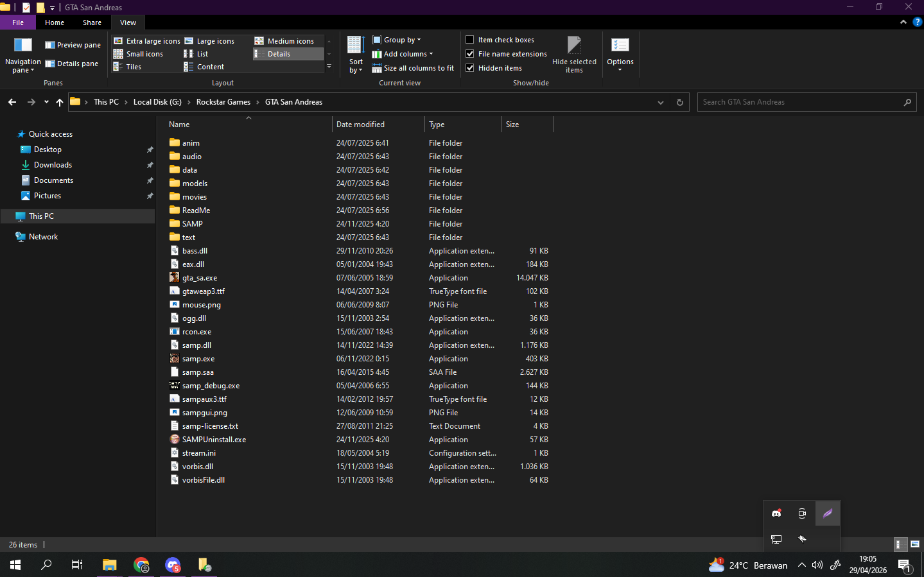The image size is (924, 577).
Task: Click Hide selected items
Action: 574,55
